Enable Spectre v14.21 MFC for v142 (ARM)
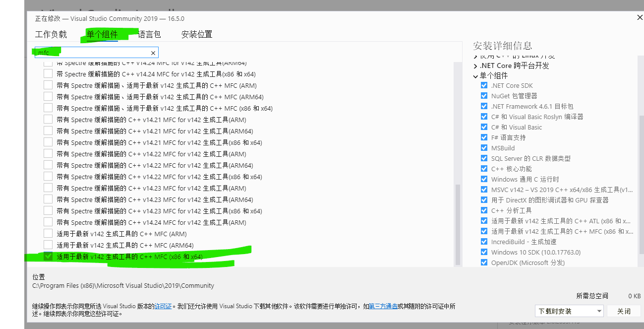This screenshot has width=644, height=329. coord(48,120)
